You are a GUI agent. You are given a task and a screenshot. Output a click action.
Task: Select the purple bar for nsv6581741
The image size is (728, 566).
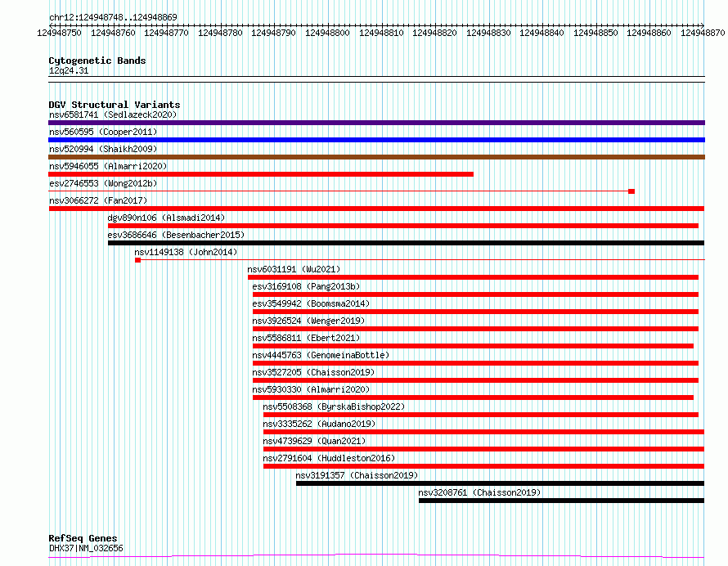click(x=376, y=123)
